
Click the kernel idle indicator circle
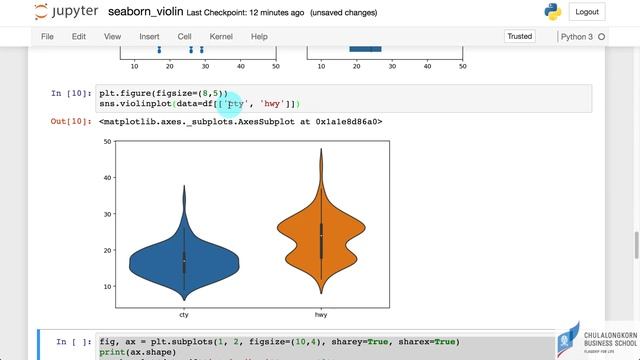tap(601, 37)
